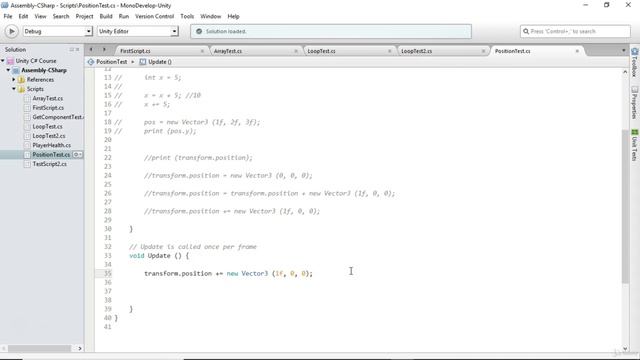
Task: Open the View menu
Action: tap(40, 16)
